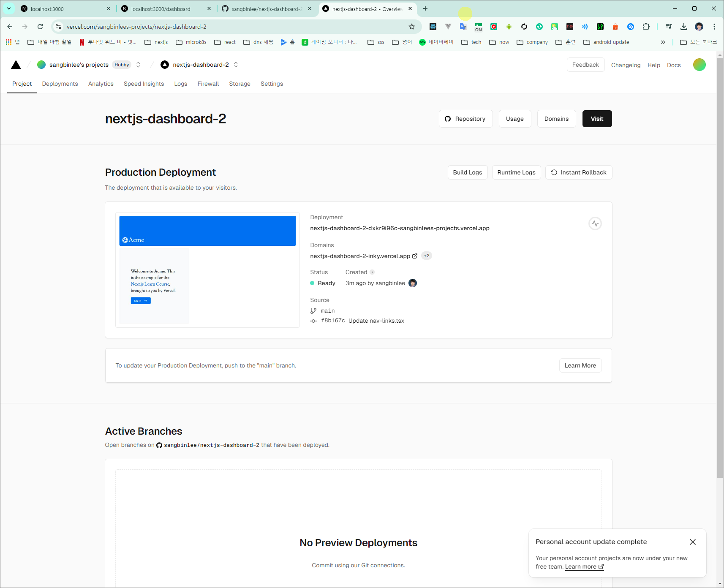Screen dimensions: 724x588
Task: Open the Docs link
Action: 674,65
